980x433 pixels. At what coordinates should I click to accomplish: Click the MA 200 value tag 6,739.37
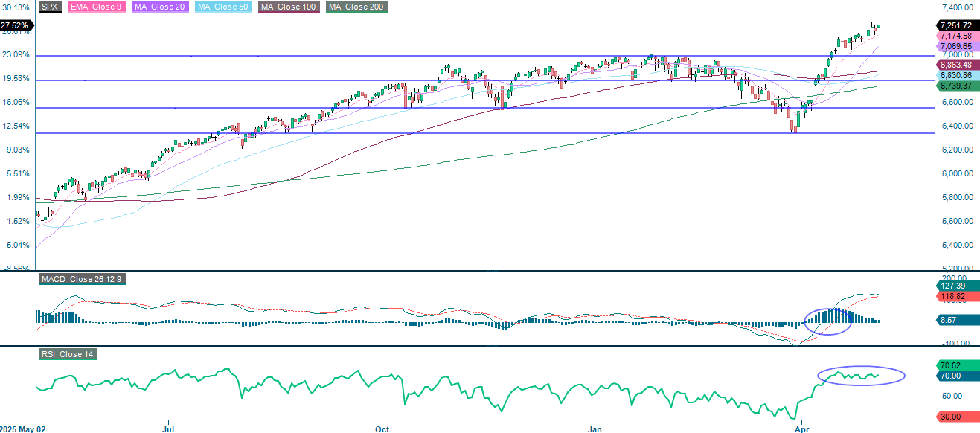[956, 86]
